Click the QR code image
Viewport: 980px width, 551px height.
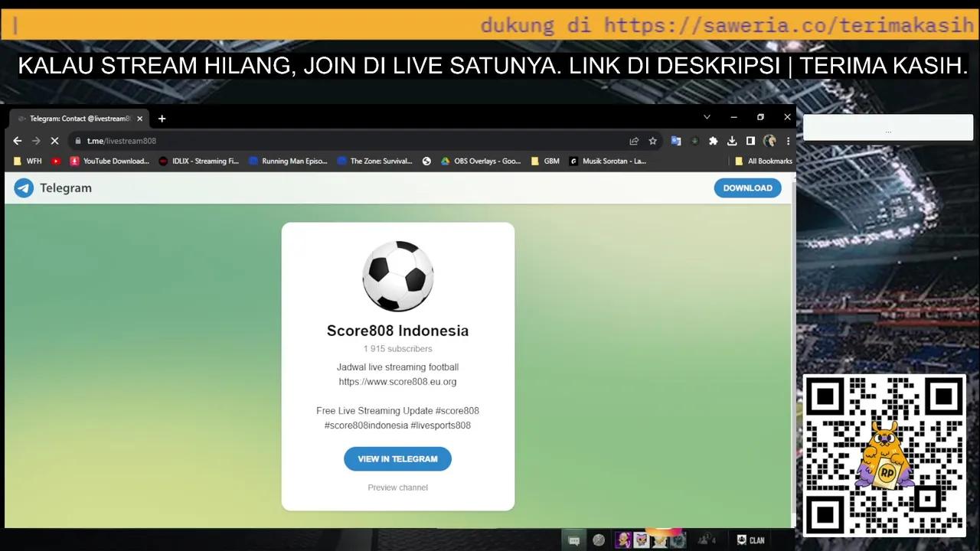[x=884, y=456]
